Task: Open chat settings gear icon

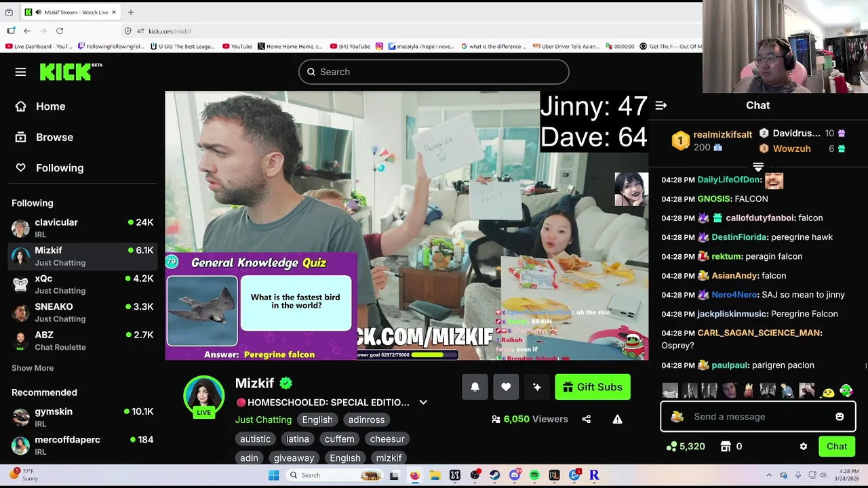Action: [804, 447]
